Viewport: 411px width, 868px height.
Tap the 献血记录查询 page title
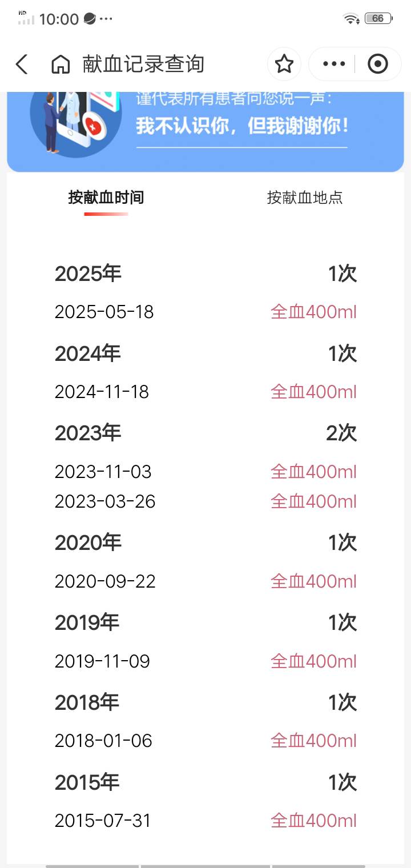(143, 64)
